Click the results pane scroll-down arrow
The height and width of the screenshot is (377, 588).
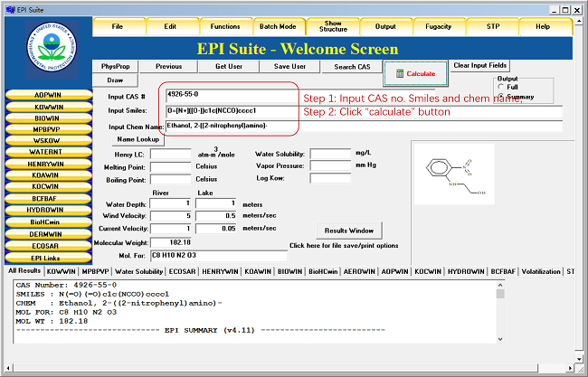[500, 339]
